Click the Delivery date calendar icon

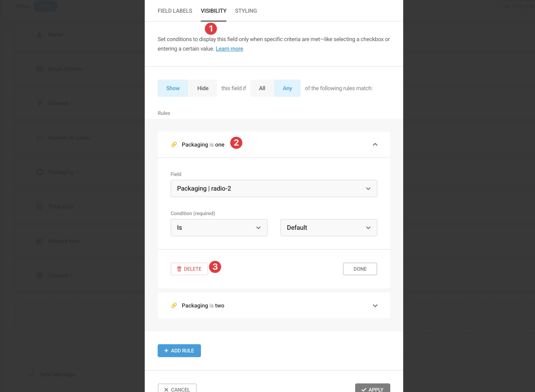click(x=40, y=241)
